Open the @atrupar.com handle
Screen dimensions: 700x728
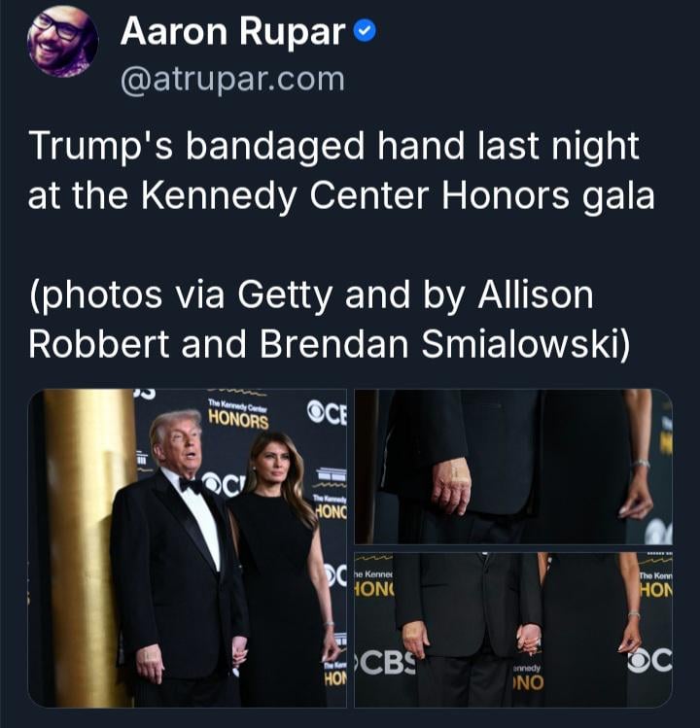click(x=232, y=80)
